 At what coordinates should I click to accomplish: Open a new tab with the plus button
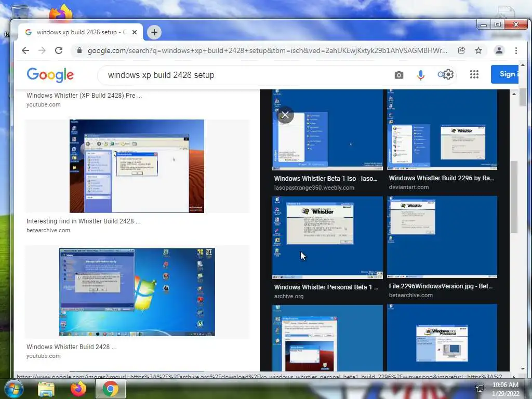tap(154, 32)
